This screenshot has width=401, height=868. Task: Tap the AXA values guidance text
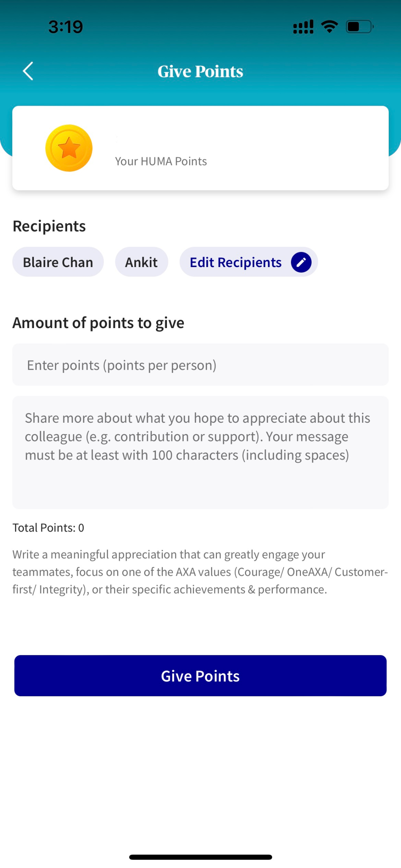pos(200,572)
